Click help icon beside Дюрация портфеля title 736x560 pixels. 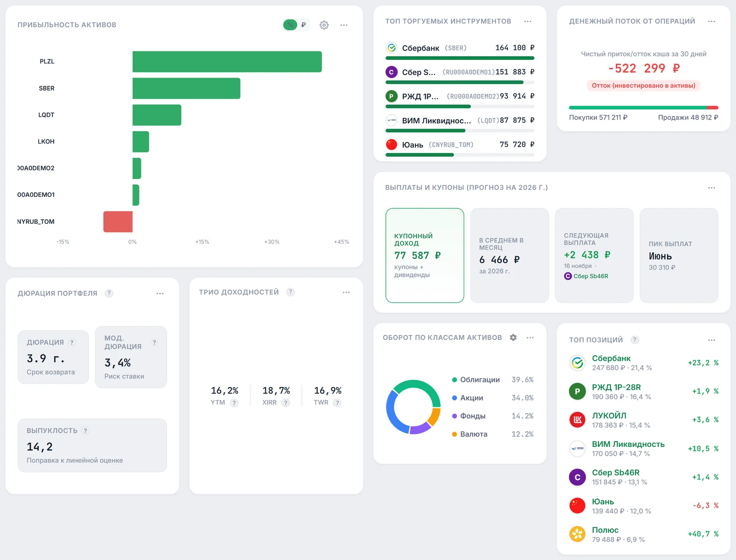click(x=109, y=293)
